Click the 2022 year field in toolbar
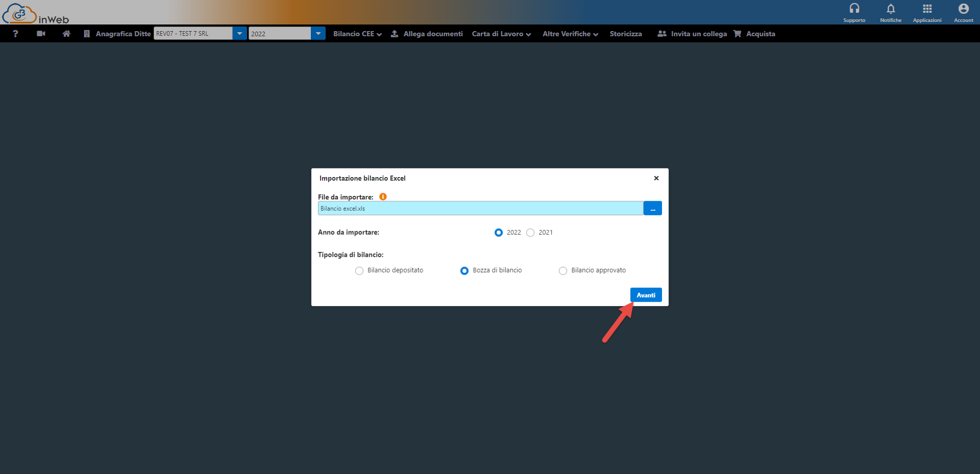Viewport: 980px width, 474px height. click(280, 34)
